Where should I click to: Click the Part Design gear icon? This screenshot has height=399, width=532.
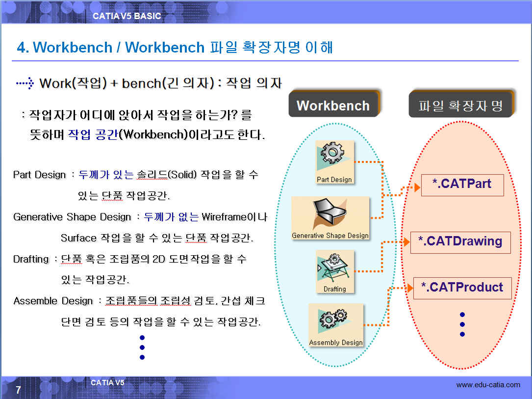click(x=334, y=162)
